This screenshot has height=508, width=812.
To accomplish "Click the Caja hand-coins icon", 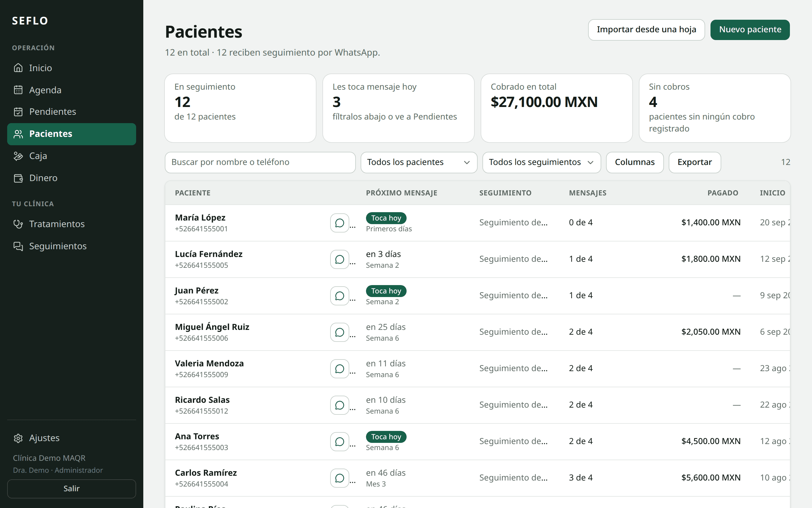I will point(18,156).
